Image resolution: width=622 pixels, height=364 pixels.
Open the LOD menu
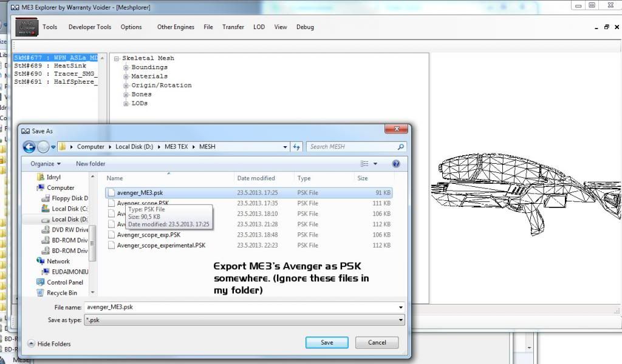[x=259, y=27]
